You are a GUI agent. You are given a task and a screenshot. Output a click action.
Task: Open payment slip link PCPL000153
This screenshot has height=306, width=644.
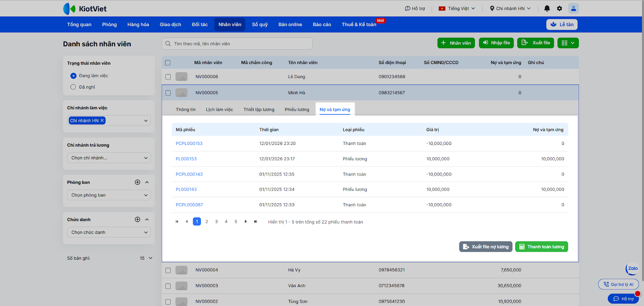pyautogui.click(x=189, y=143)
